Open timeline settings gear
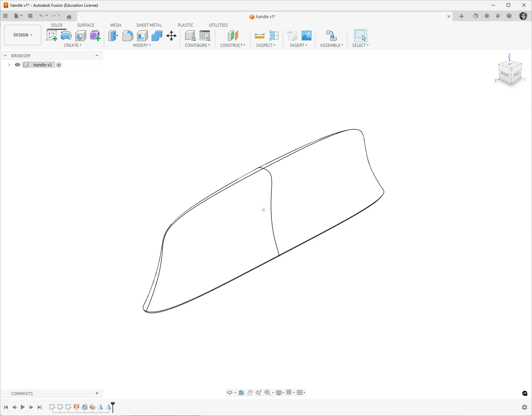 (525, 407)
